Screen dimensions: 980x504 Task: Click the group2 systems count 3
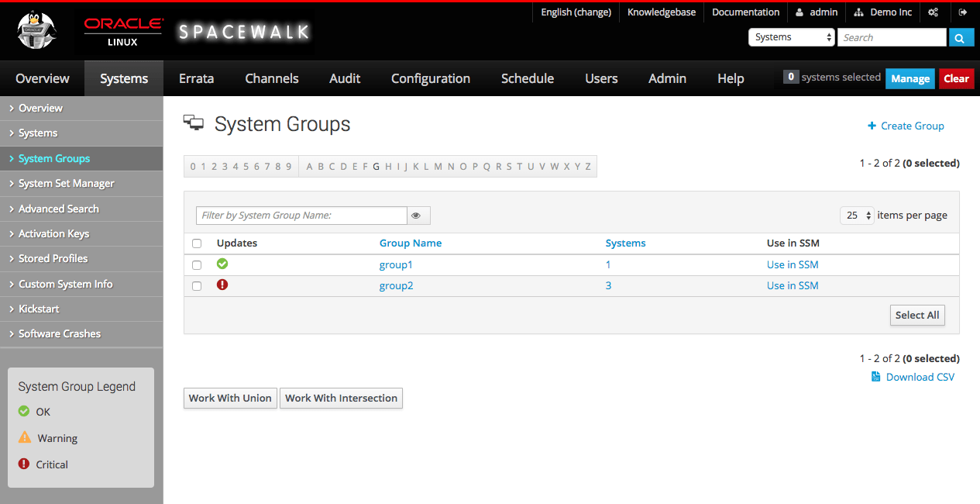tap(608, 285)
